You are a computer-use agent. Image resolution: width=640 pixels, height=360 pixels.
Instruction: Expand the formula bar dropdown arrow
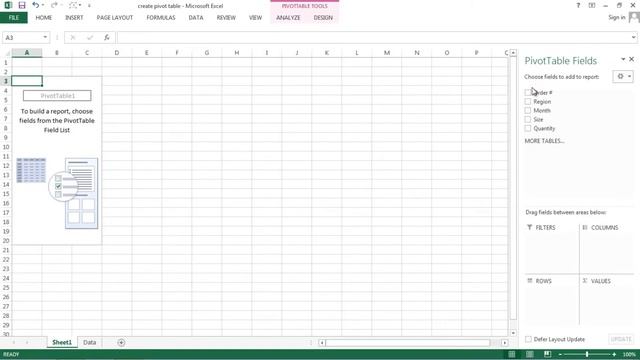tap(633, 38)
